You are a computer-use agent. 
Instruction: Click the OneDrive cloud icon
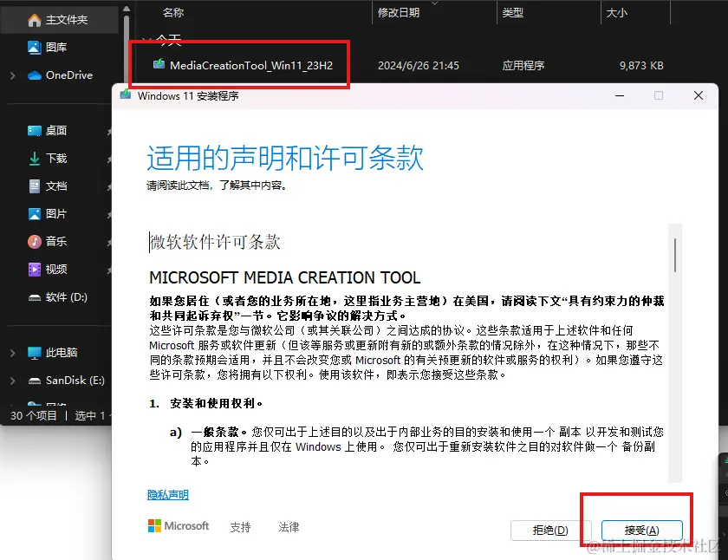35,75
